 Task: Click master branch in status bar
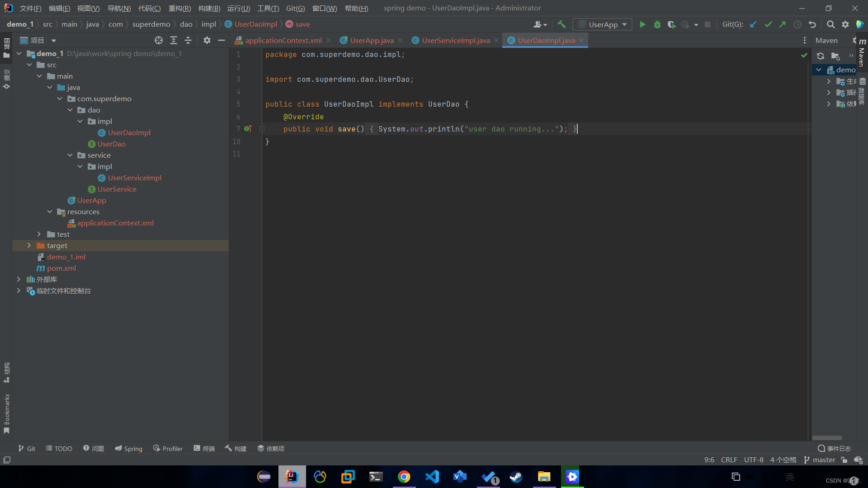click(x=820, y=460)
